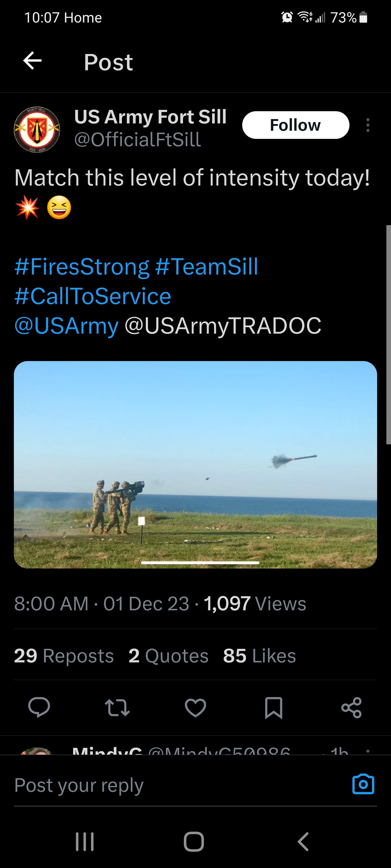View the 29 Reposts list
Viewport: 391px width, 868px height.
[64, 656]
